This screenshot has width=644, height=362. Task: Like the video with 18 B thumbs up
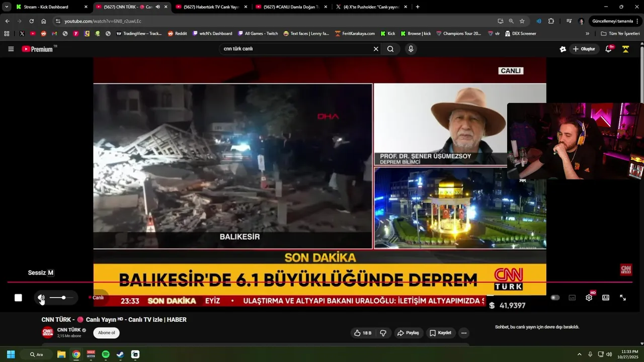[362, 333]
